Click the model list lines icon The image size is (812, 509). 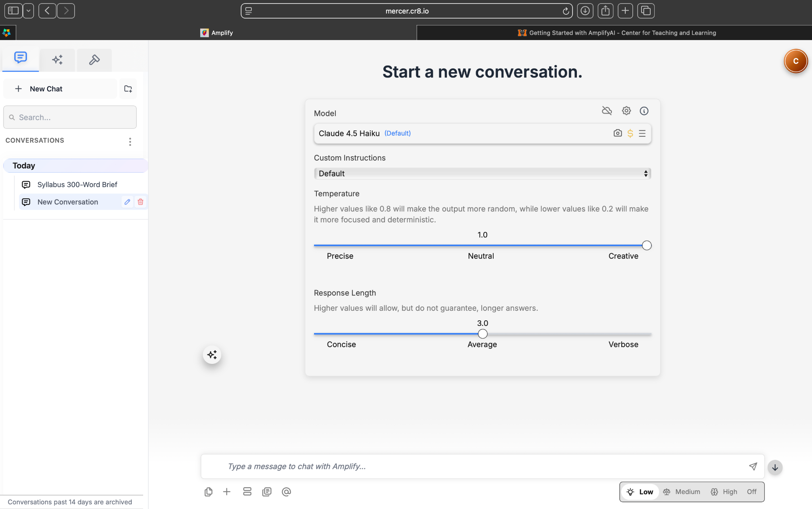[642, 134]
